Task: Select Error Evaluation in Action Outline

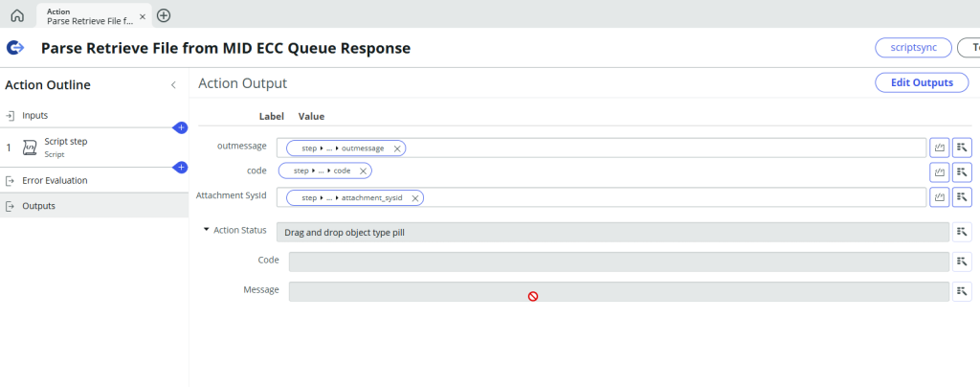Action: (x=55, y=180)
